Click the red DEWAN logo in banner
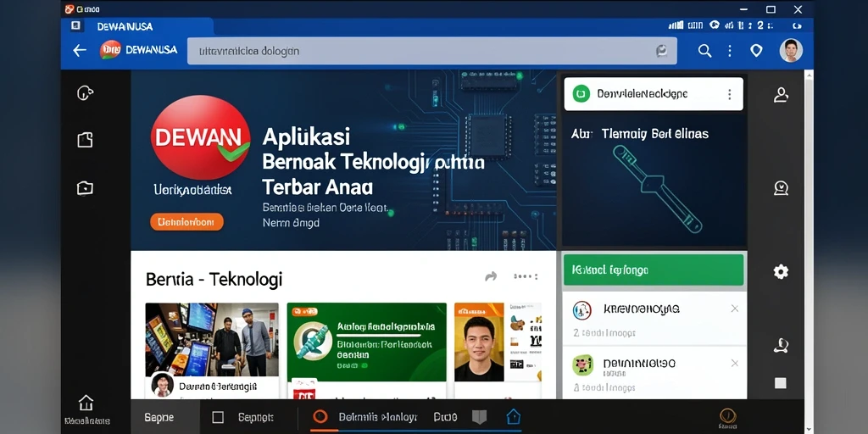The image size is (868, 434). tap(200, 137)
